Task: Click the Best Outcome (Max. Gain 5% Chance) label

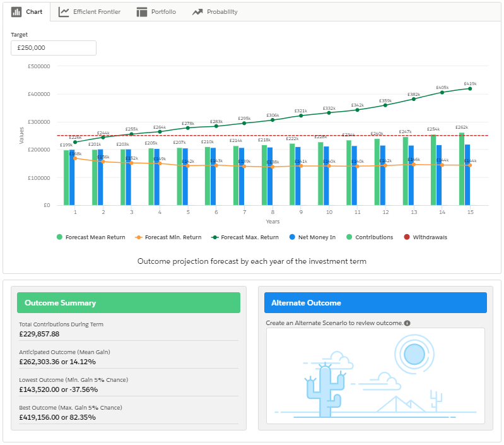Action: (x=71, y=408)
